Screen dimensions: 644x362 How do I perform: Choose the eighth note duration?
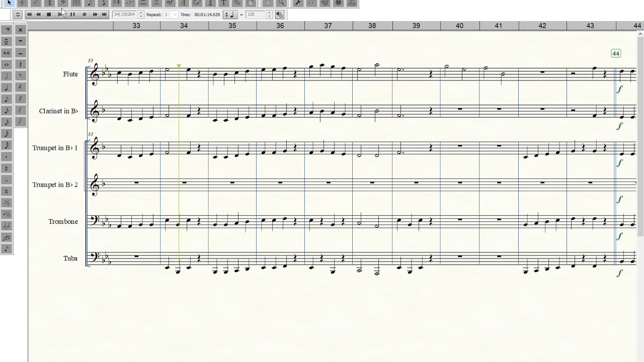7,99
